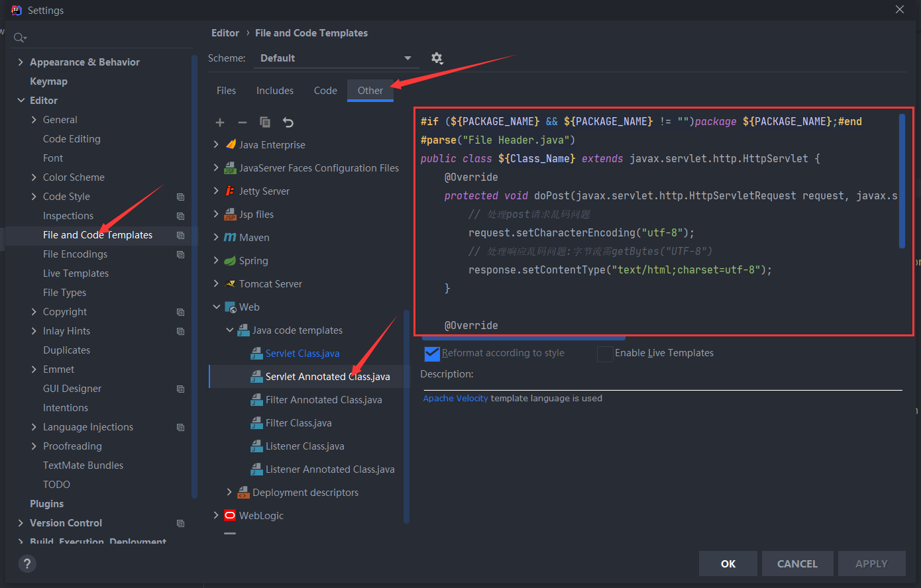Image resolution: width=921 pixels, height=588 pixels.
Task: Expand the Inlay Hints node
Action: point(34,331)
